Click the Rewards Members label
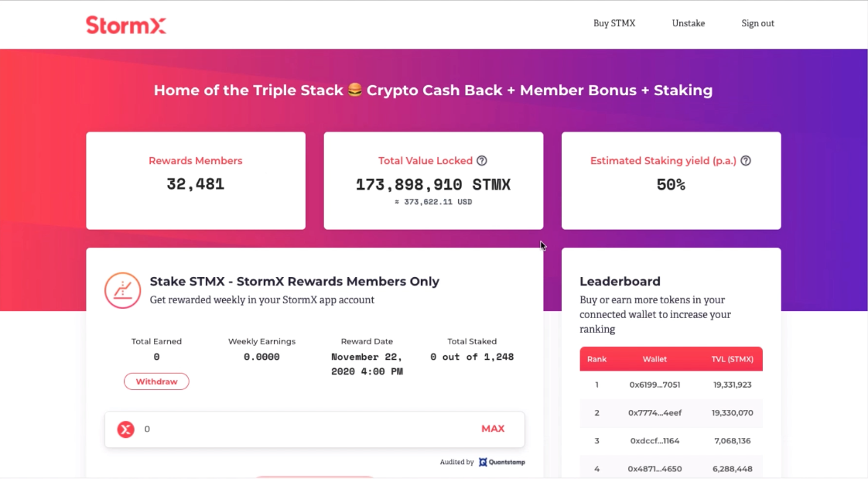Screen dimensions: 868x479 pyautogui.click(x=196, y=161)
